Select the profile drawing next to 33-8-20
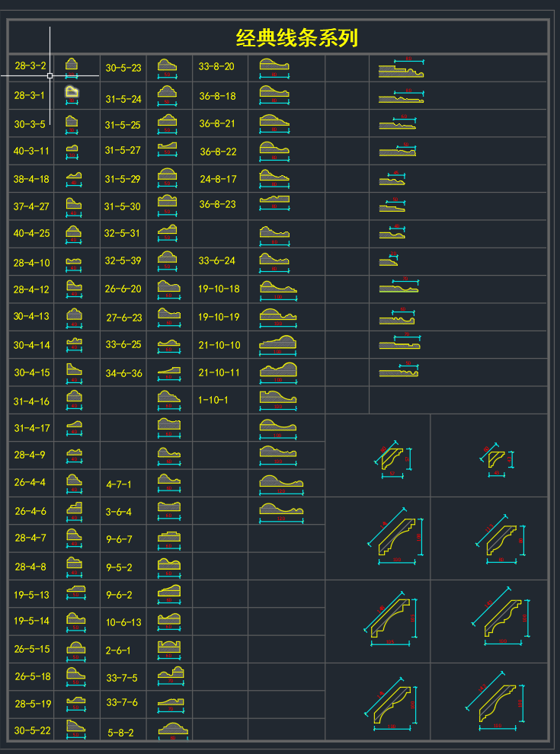Image resolution: width=560 pixels, height=754 pixels. pyautogui.click(x=274, y=65)
